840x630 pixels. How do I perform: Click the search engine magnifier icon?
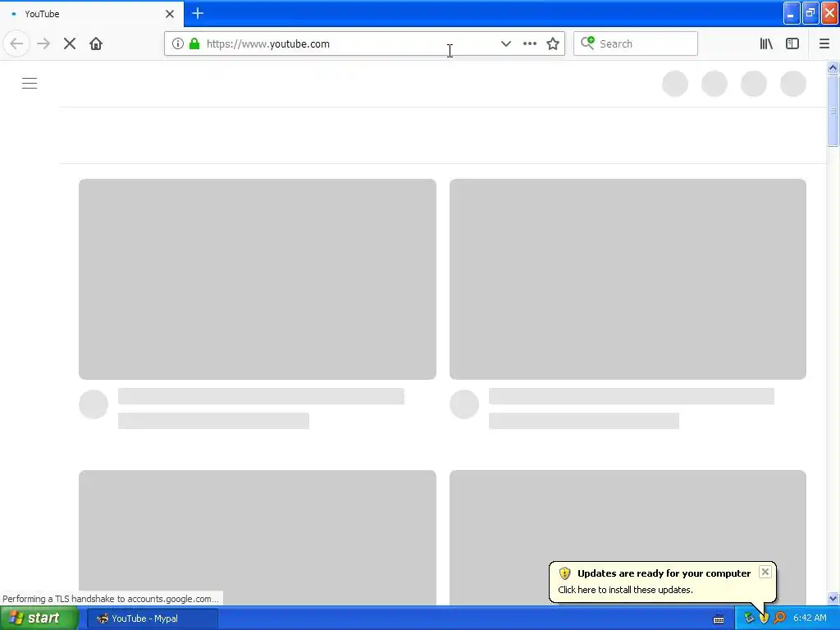pos(587,43)
